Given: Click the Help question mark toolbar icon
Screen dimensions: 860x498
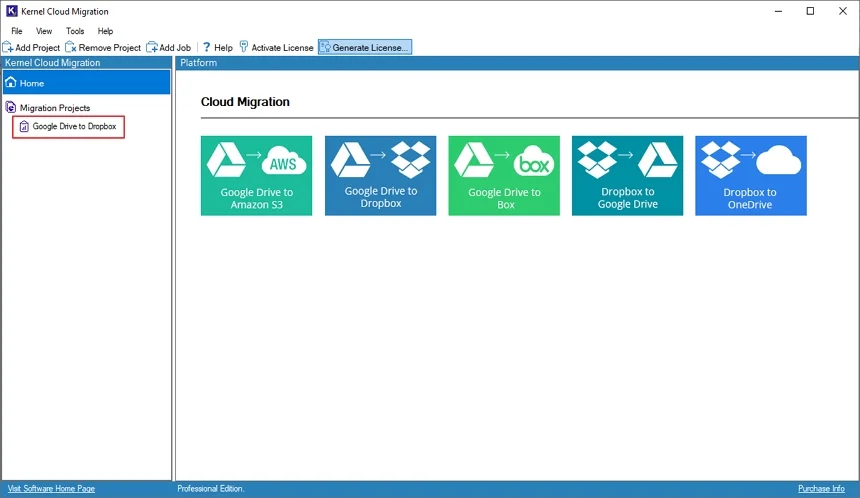Looking at the screenshot, I should pos(206,48).
